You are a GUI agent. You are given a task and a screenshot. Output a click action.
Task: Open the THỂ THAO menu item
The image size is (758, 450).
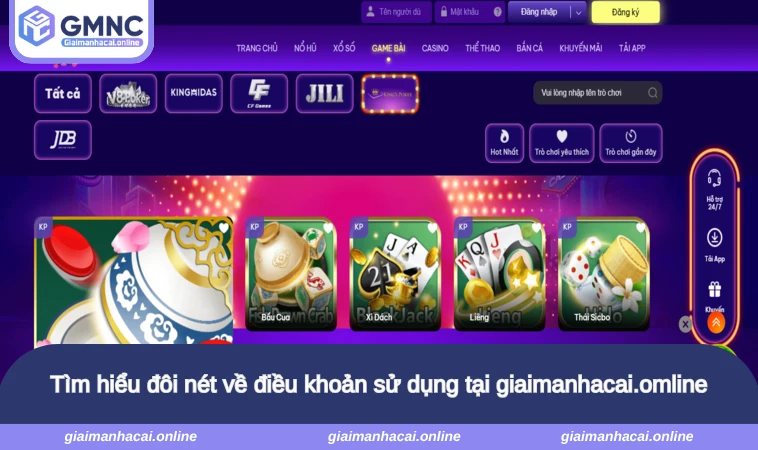coord(482,48)
